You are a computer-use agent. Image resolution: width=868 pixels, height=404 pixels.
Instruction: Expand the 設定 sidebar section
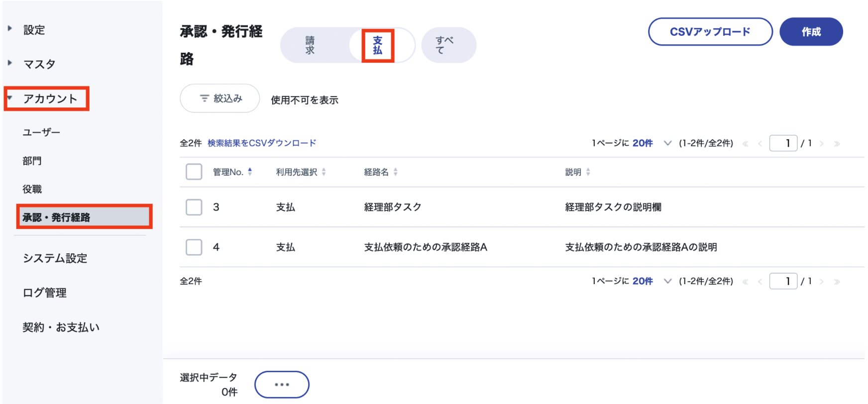pyautogui.click(x=33, y=30)
